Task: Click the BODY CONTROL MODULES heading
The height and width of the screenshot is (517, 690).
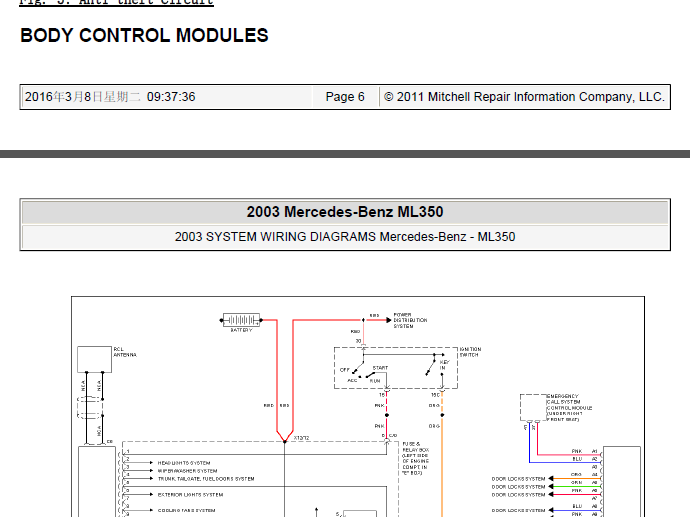Action: [x=144, y=36]
